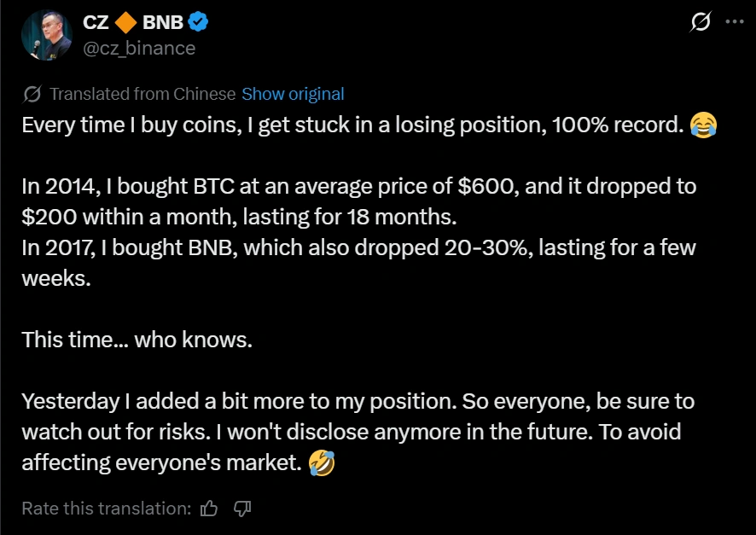Click the blue verified checkmark badge

pos(199,23)
